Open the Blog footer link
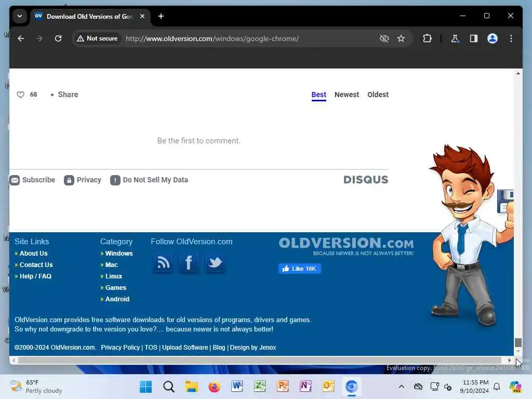The image size is (532, 399). (x=219, y=348)
